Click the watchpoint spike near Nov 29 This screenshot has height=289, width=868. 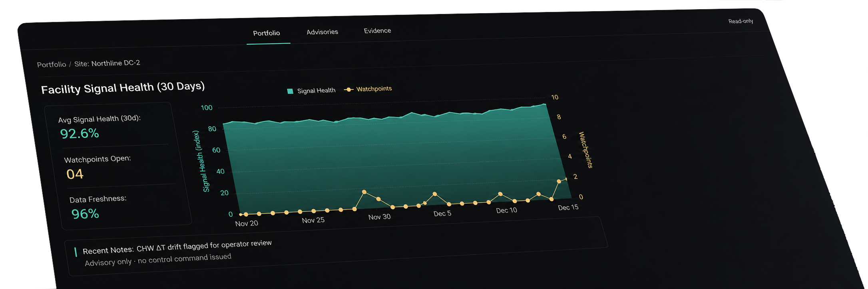(x=364, y=192)
